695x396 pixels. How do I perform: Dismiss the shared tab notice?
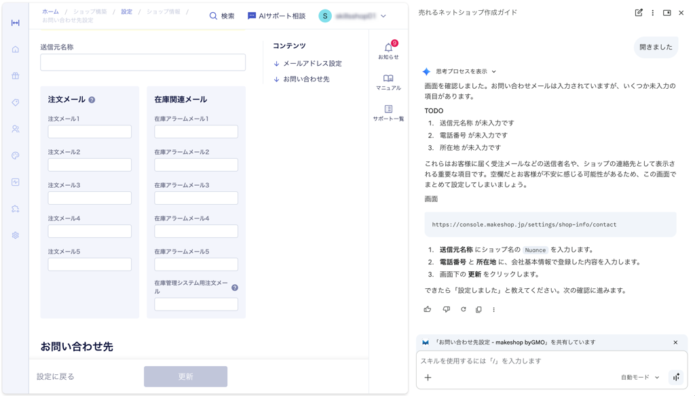point(675,342)
